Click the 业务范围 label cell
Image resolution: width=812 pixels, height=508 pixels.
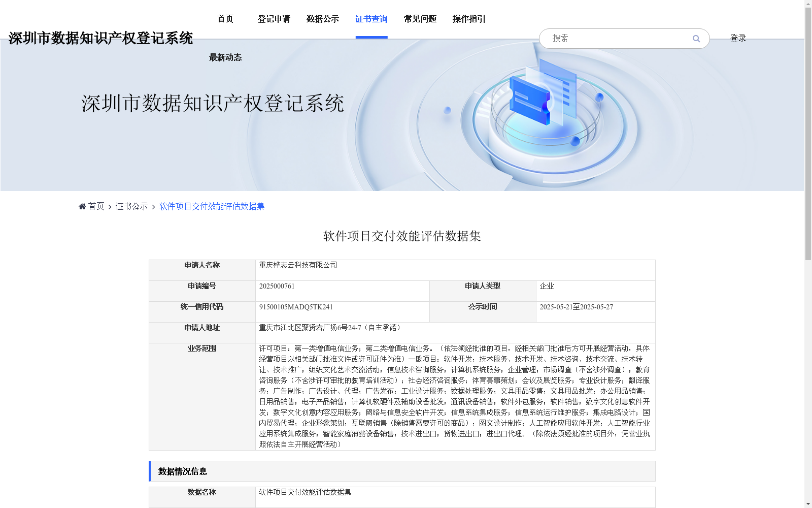[x=202, y=397]
